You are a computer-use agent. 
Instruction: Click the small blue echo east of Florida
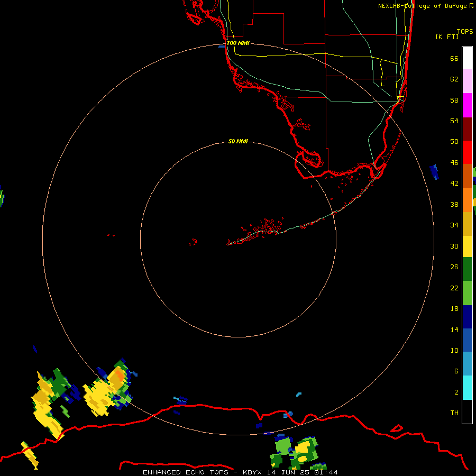[434, 171]
